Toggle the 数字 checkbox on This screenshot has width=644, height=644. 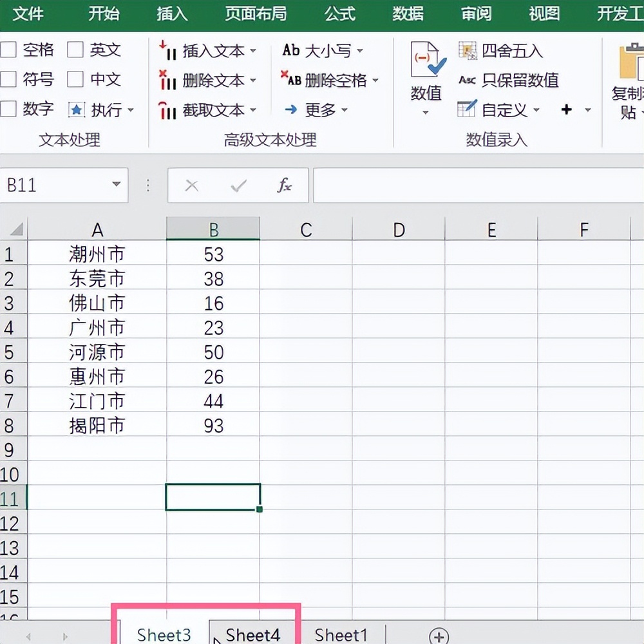(x=9, y=108)
